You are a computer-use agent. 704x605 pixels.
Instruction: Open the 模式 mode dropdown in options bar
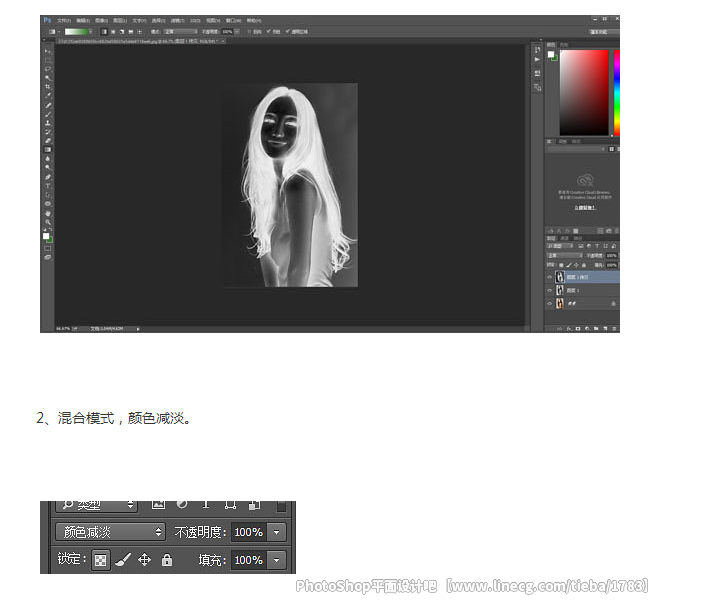coord(180,32)
